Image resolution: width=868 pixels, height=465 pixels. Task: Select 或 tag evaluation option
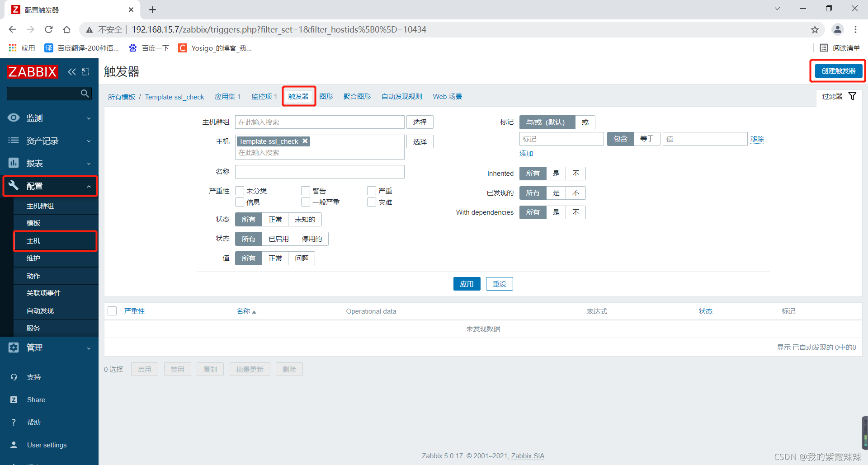[585, 122]
